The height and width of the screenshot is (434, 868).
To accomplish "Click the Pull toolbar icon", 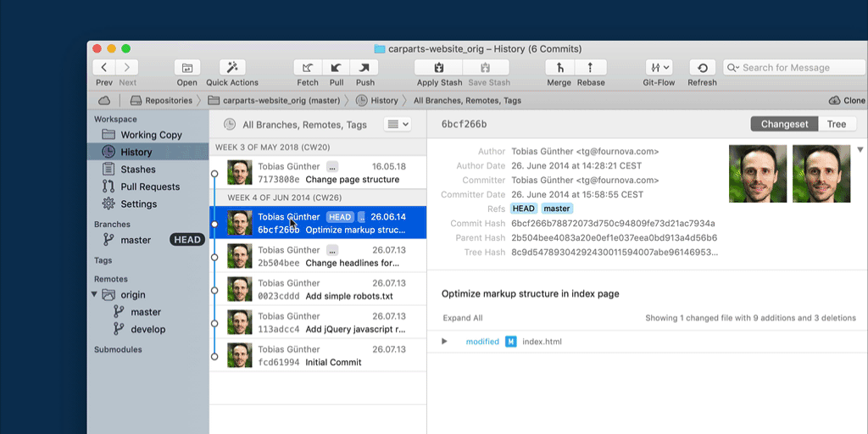I will (337, 68).
